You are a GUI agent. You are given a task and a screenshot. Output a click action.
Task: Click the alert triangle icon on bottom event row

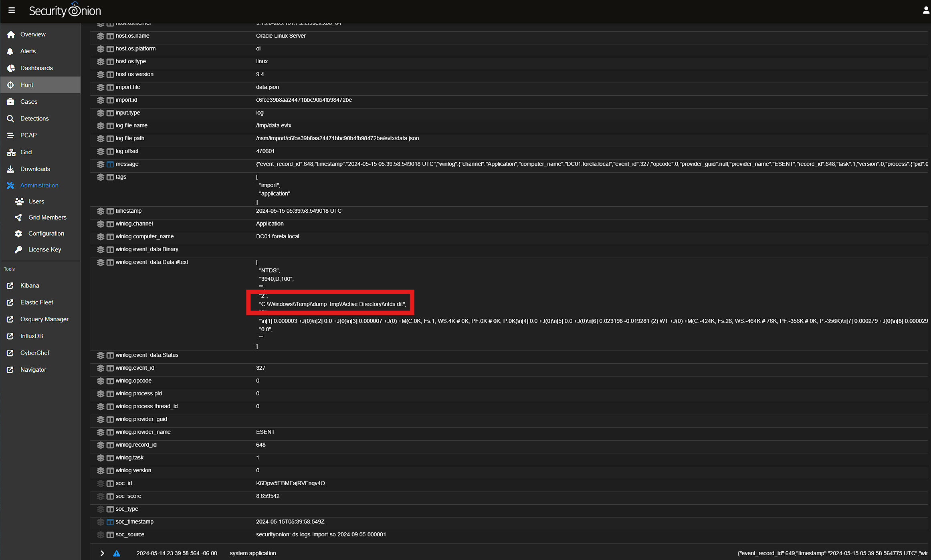click(x=117, y=553)
